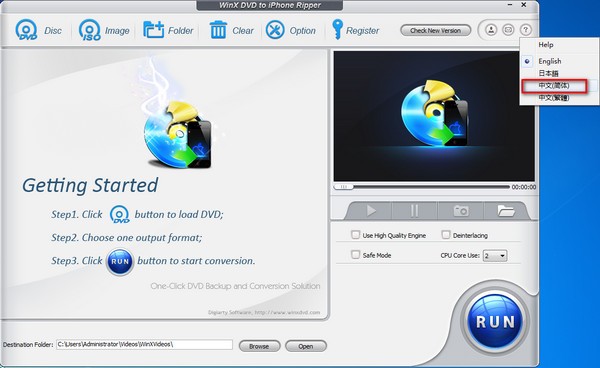Open the mail envelope round icon
This screenshot has width=600, height=368.
point(508,30)
